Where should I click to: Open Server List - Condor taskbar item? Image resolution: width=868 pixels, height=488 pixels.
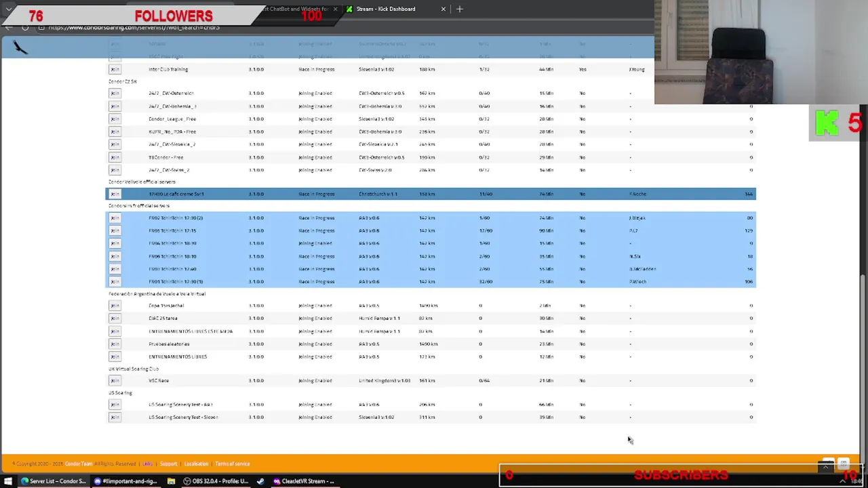coord(53,481)
